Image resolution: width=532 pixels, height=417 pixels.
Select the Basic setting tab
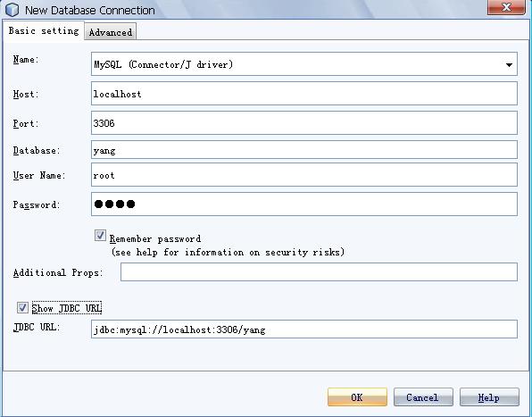click(44, 31)
